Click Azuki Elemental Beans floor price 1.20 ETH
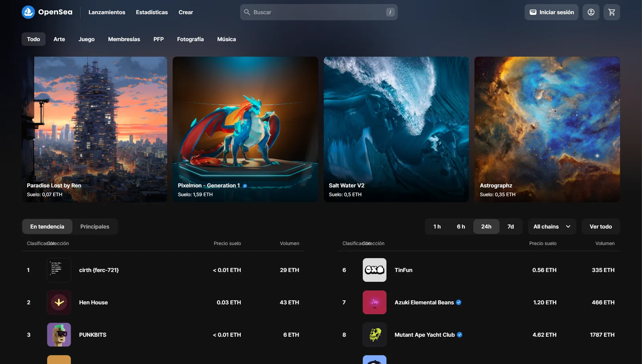This screenshot has height=364, width=642. (x=545, y=302)
